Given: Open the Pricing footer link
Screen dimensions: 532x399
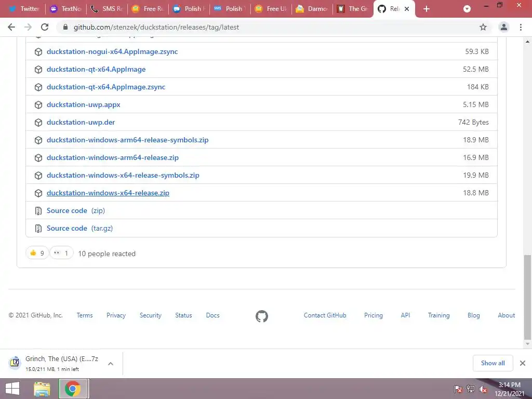Looking at the screenshot, I should click(x=373, y=315).
